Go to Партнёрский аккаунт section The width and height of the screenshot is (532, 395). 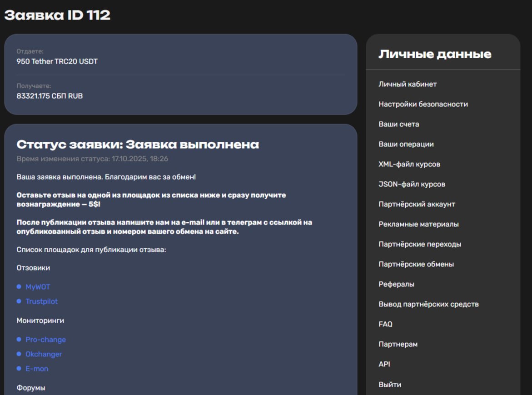click(417, 204)
